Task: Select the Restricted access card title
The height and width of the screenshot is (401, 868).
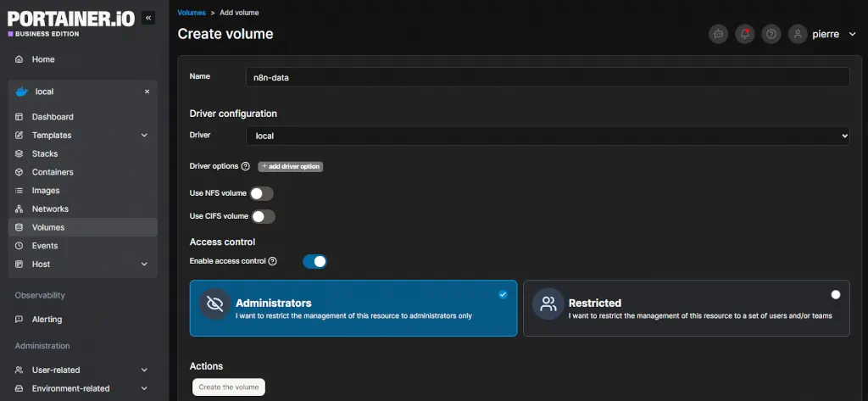Action: click(595, 303)
